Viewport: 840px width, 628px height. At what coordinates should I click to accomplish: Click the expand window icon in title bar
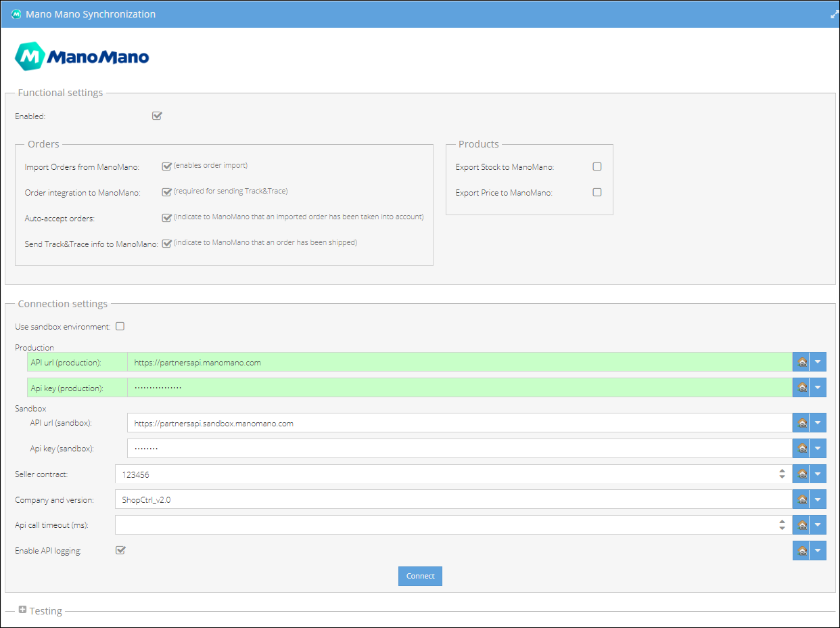point(834,14)
